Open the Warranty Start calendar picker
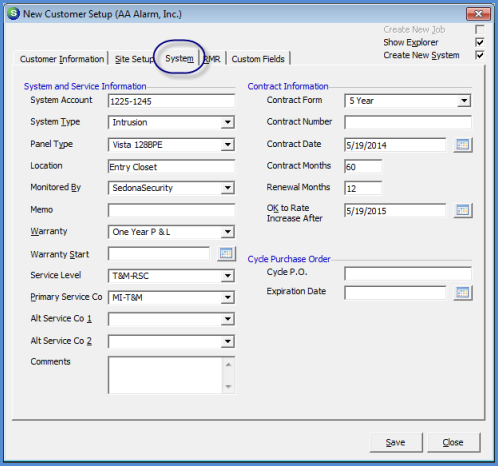 point(226,254)
